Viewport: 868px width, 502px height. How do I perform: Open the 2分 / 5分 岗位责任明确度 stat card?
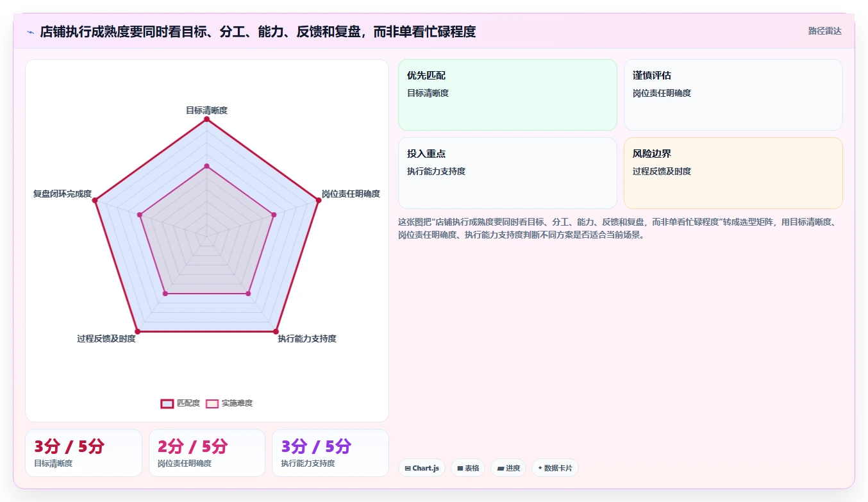(x=207, y=453)
